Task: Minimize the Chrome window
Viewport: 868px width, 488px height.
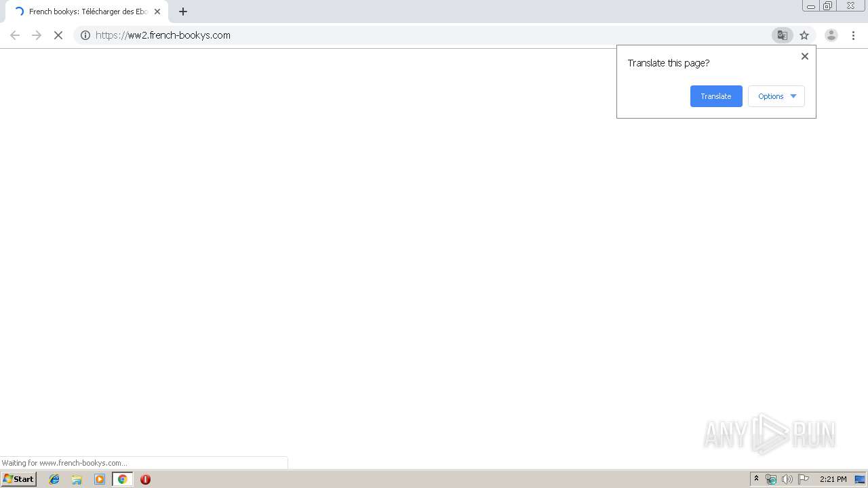Action: pyautogui.click(x=811, y=6)
